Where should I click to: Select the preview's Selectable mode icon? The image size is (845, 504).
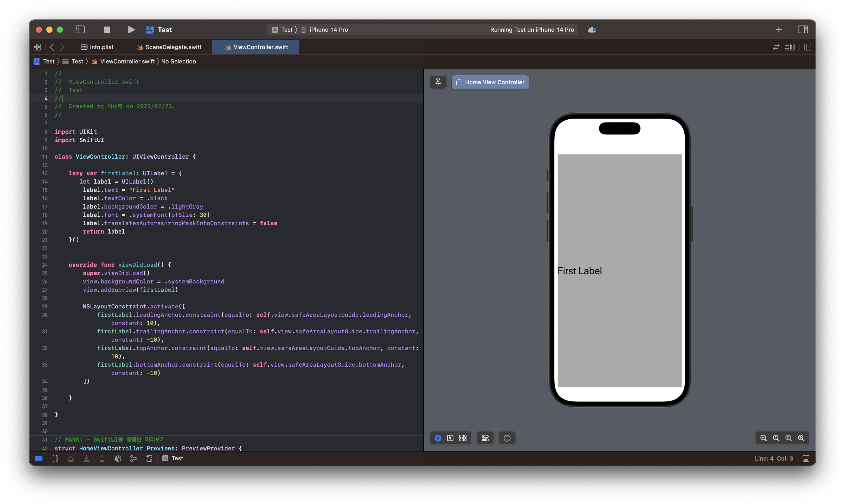450,438
